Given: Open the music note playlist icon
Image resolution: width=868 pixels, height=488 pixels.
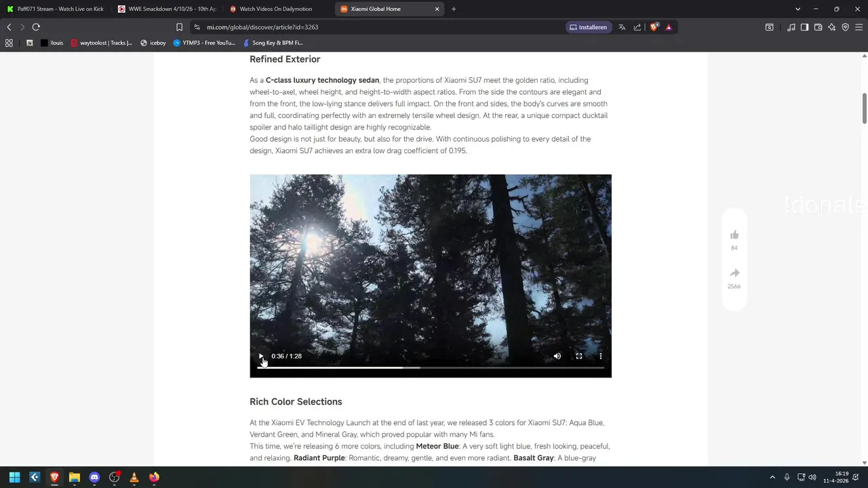Looking at the screenshot, I should [x=791, y=27].
